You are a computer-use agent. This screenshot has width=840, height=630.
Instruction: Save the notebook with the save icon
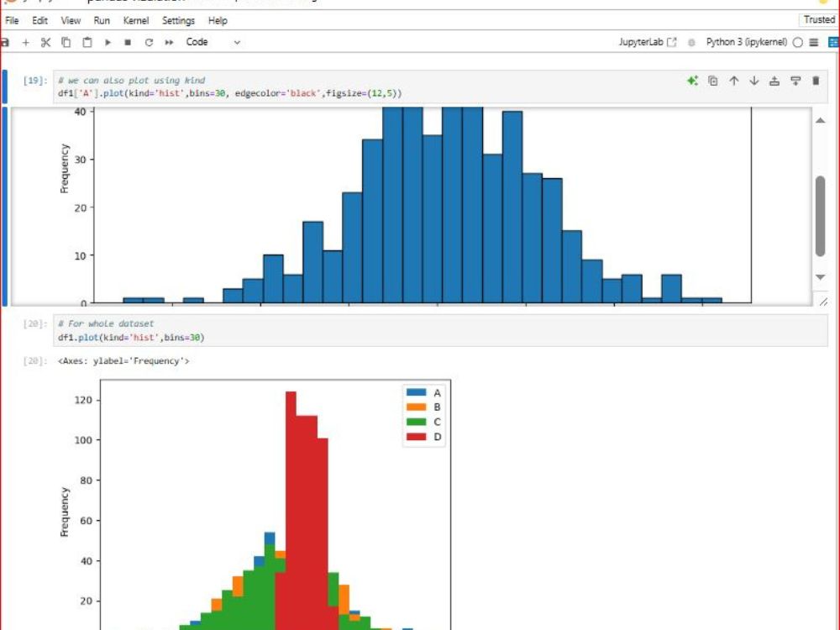pos(5,42)
